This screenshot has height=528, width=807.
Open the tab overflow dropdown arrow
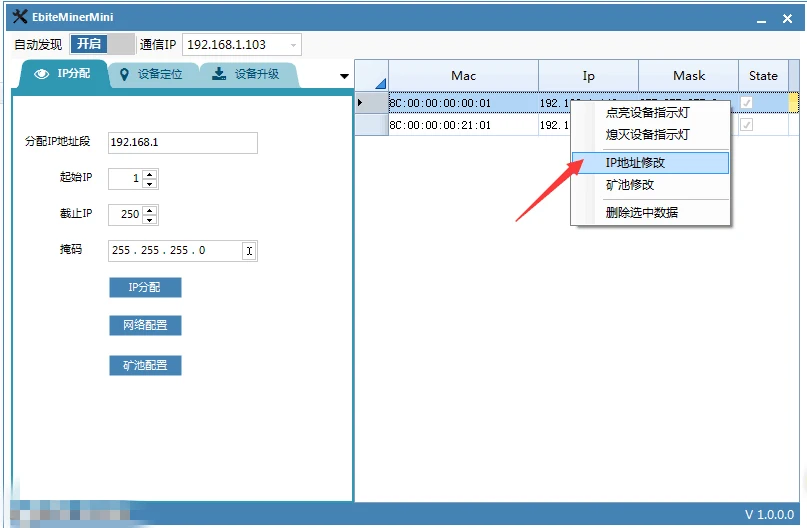(x=344, y=76)
